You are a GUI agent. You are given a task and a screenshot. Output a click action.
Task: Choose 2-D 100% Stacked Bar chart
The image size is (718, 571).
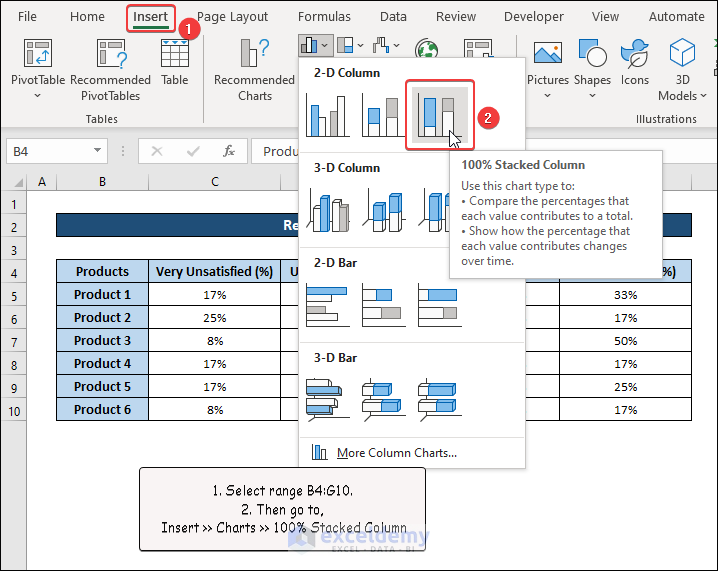coord(440,305)
